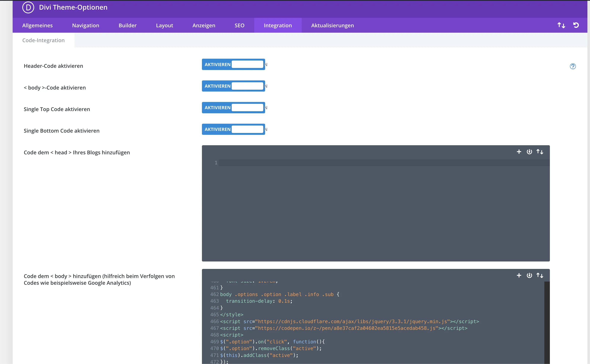Open the Aktualisierungen tab
The height and width of the screenshot is (364, 590).
click(x=332, y=25)
